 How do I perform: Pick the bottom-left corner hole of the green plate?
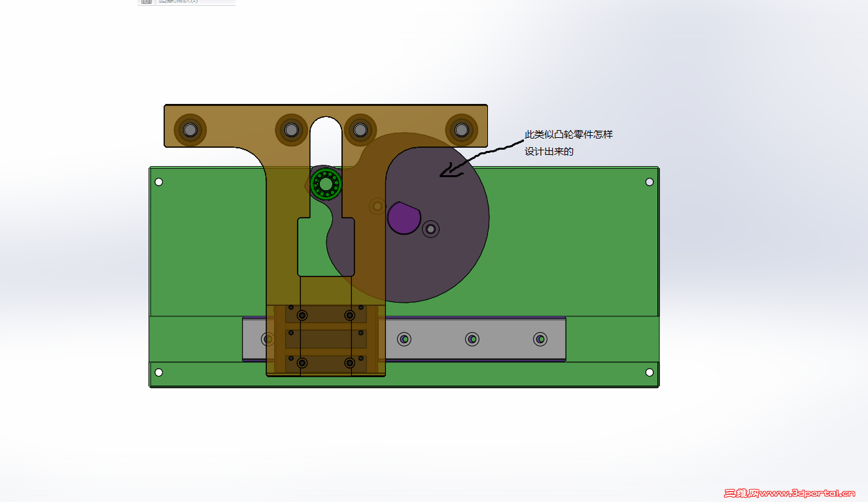[x=158, y=373]
